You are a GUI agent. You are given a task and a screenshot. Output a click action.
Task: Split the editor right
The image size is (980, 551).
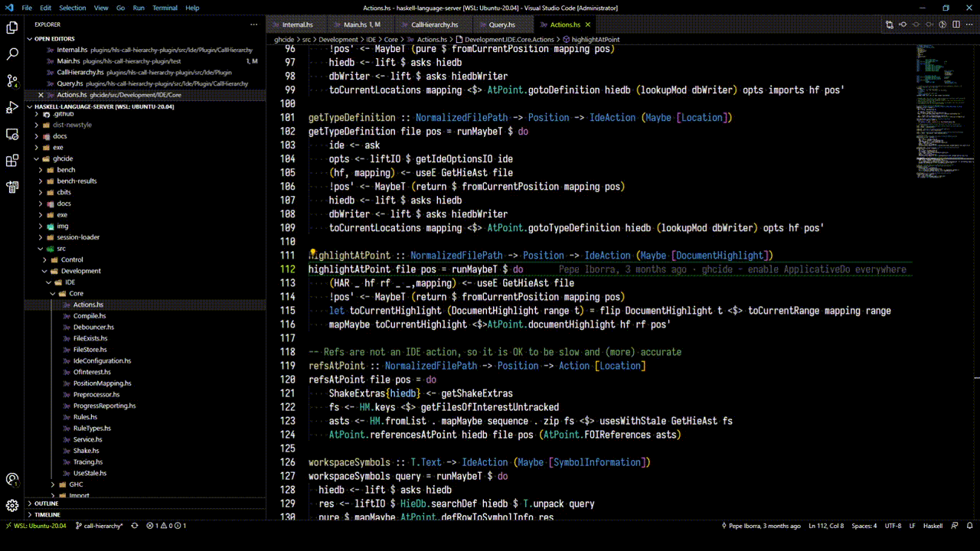click(956, 24)
